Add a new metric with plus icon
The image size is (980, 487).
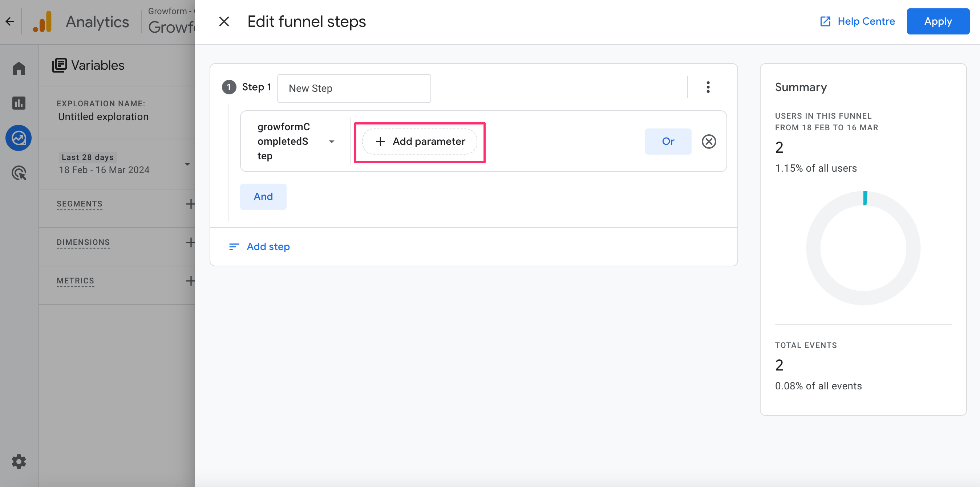coord(190,281)
